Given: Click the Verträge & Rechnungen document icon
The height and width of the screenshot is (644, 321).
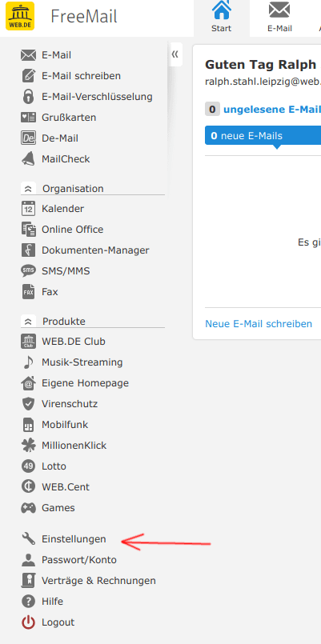Looking at the screenshot, I should 28,581.
